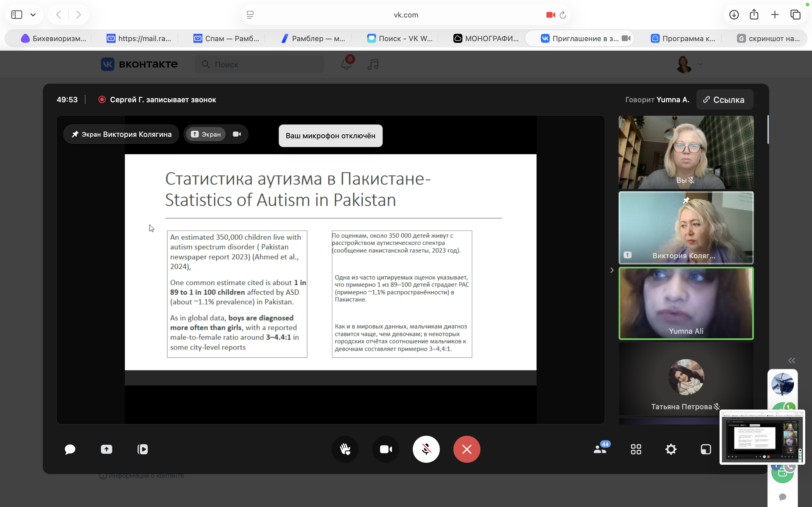Switch pinned view to camera feed
The height and width of the screenshot is (507, 812).
[x=237, y=134]
